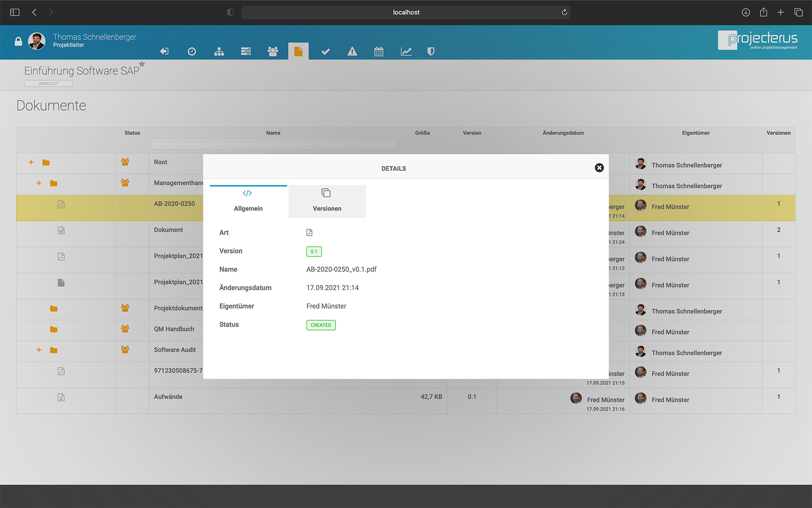Image resolution: width=812 pixels, height=508 pixels.
Task: Open the risks warning triangle icon
Action: pyautogui.click(x=352, y=51)
